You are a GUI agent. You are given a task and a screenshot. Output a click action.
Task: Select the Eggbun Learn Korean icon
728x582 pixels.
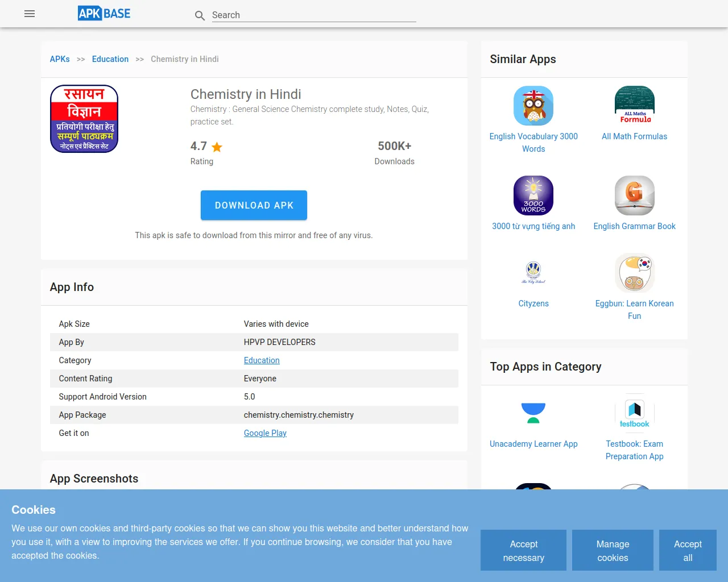[634, 273]
